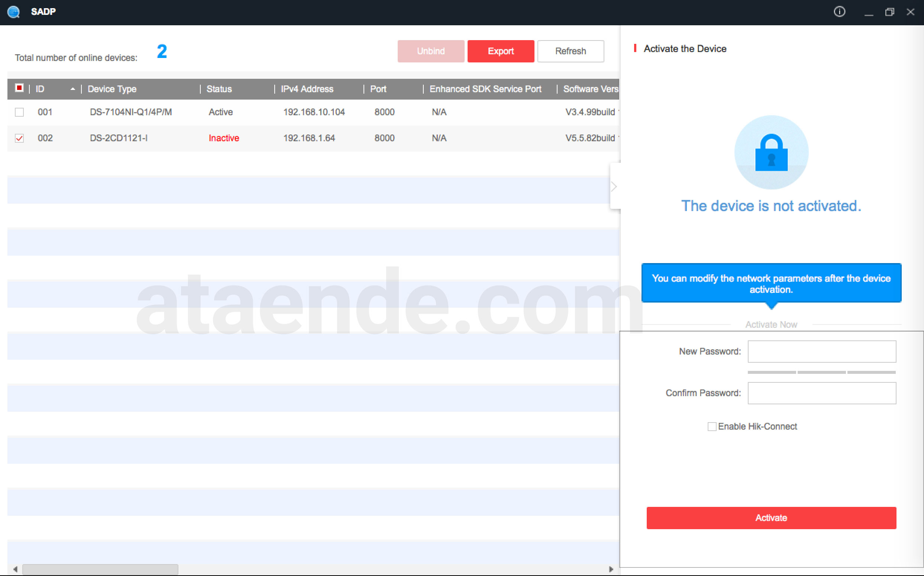Click the horizontal scrollbar thumb
The width and height of the screenshot is (924, 576).
coord(100,569)
